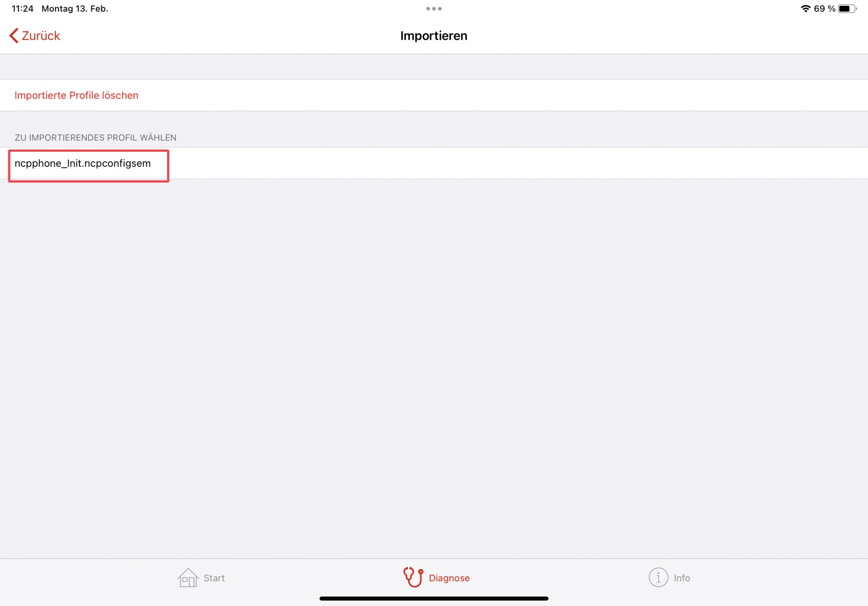Tap the red back chevron arrow
Screen dimensions: 868x606
(x=14, y=36)
